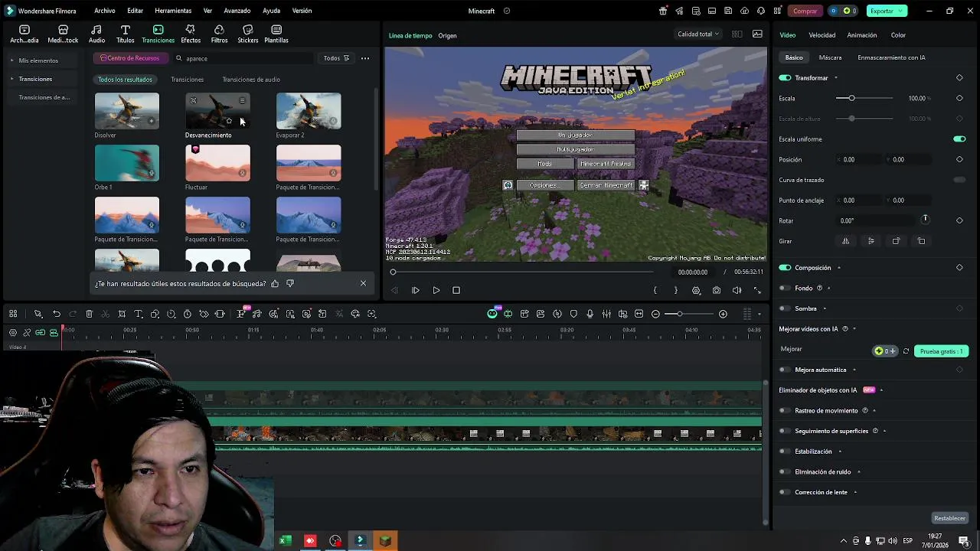The height and width of the screenshot is (551, 980).
Task: Toggle the Transformar switch
Action: point(785,77)
